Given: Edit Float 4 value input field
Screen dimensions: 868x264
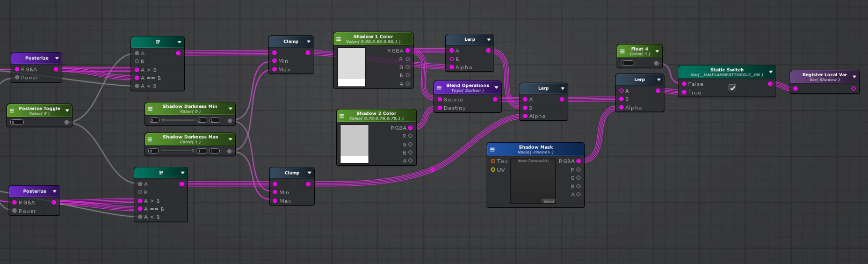Looking at the screenshot, I should 627,63.
